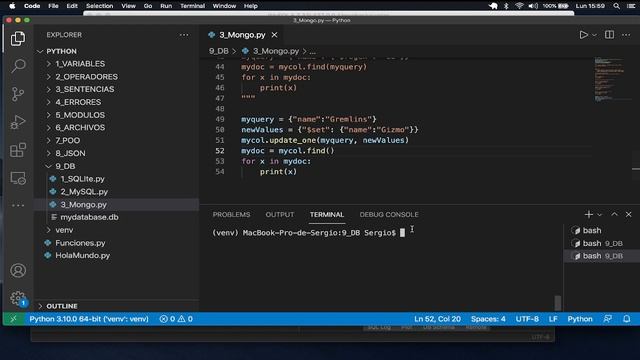Close the terminal panel
Viewport: 640px width, 360px height.
pyautogui.click(x=629, y=214)
